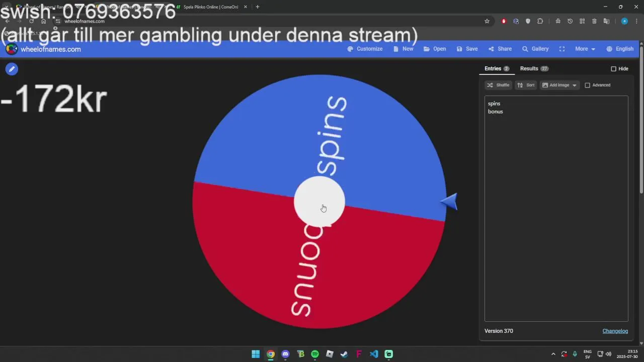Click the wheelofnames.com logo
The width and height of the screenshot is (644, 362).
point(43,49)
